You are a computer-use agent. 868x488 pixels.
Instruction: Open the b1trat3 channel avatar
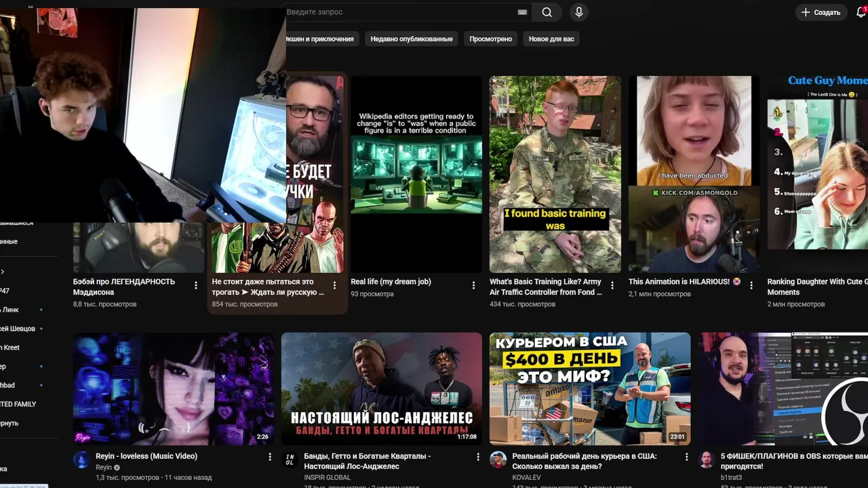tap(707, 460)
